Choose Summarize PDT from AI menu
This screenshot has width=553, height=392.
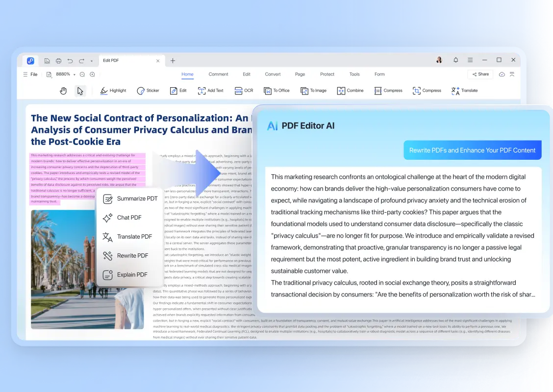coord(130,199)
